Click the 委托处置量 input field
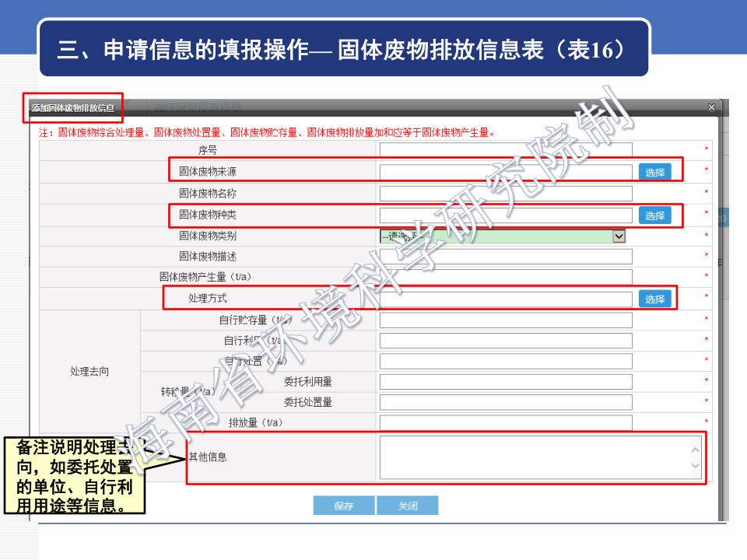This screenshot has height=560, width=747. 506,402
